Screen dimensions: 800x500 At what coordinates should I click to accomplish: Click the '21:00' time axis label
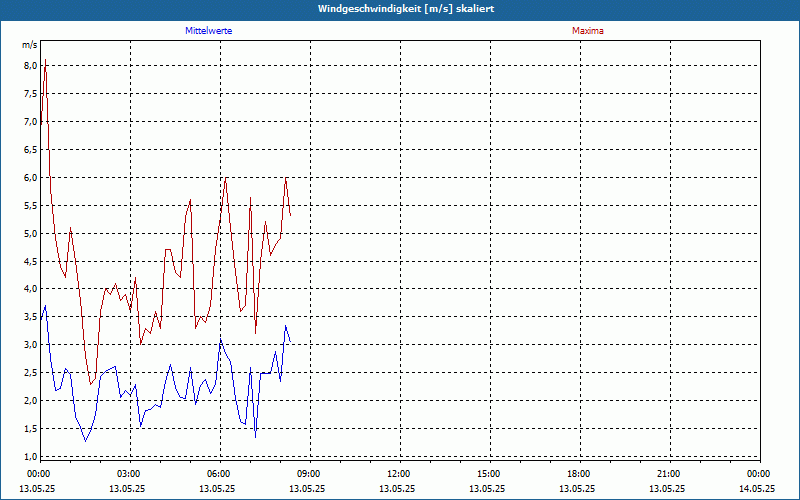pyautogui.click(x=667, y=474)
